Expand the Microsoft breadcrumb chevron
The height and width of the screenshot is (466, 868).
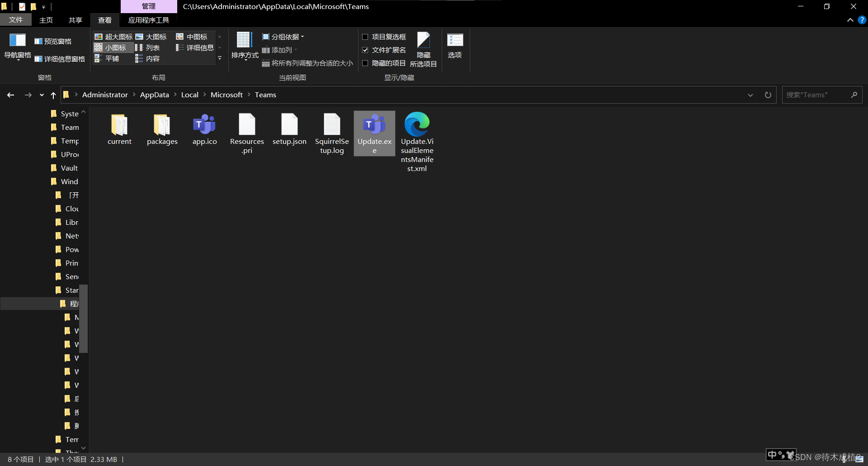pos(249,95)
